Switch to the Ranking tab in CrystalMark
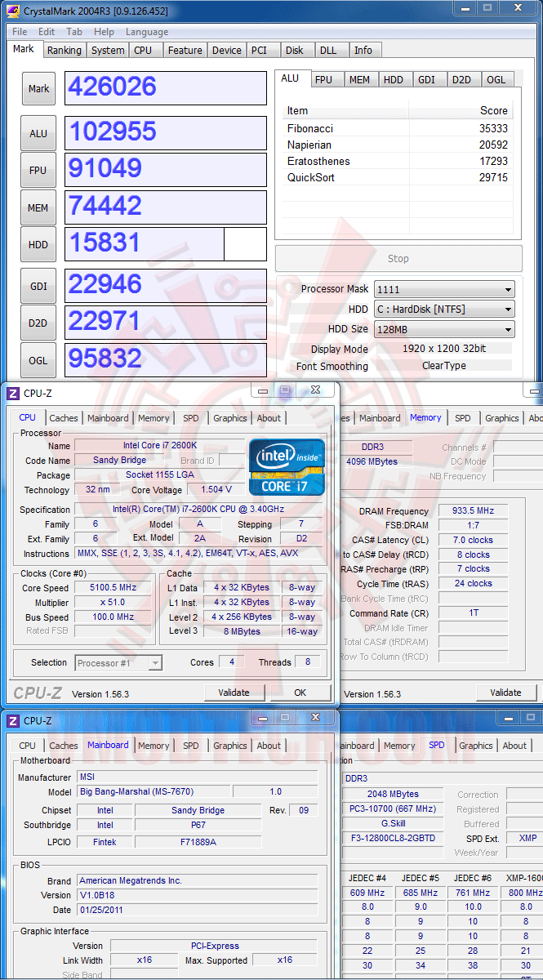543x980 pixels. (64, 50)
